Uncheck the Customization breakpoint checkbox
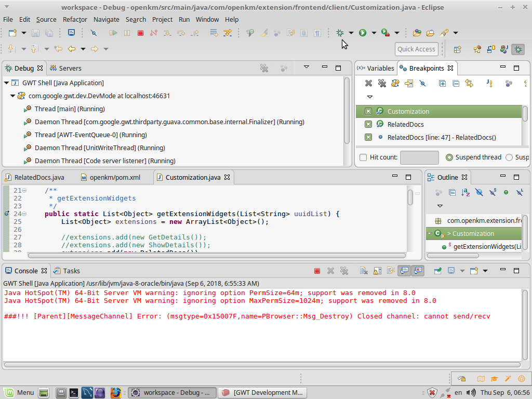Viewport: 532px width, 399px height. click(368, 111)
